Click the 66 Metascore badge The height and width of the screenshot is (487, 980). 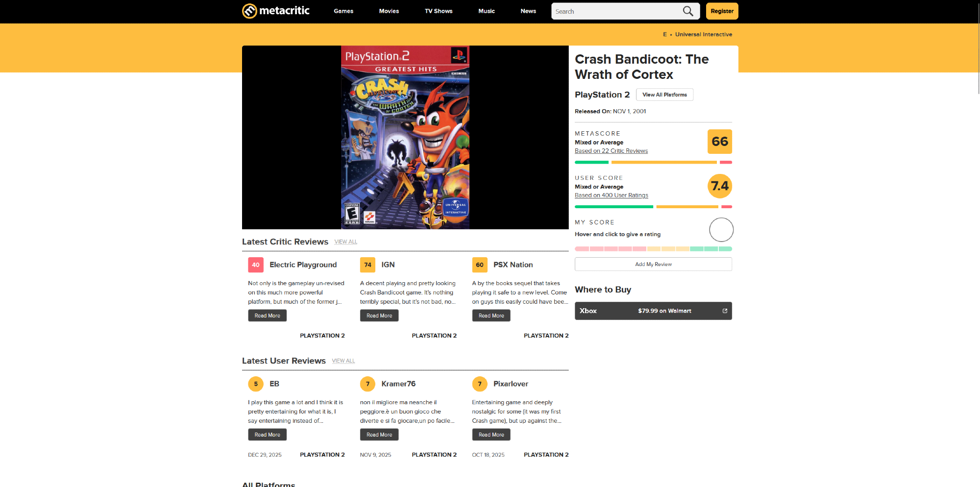[x=719, y=142]
